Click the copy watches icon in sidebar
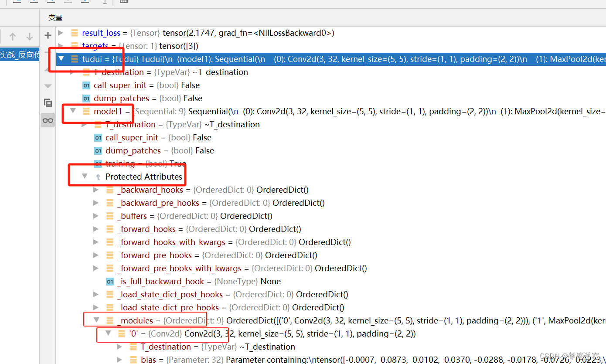 coord(48,103)
